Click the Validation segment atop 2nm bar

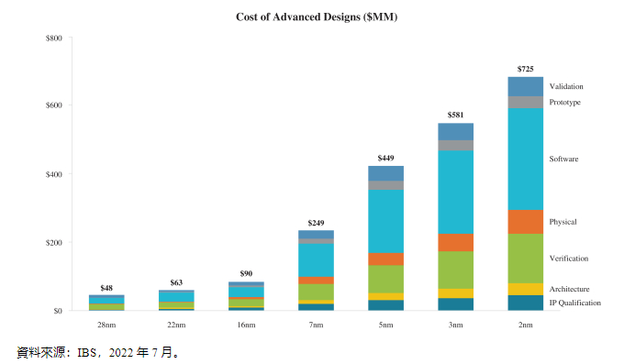coord(525,87)
